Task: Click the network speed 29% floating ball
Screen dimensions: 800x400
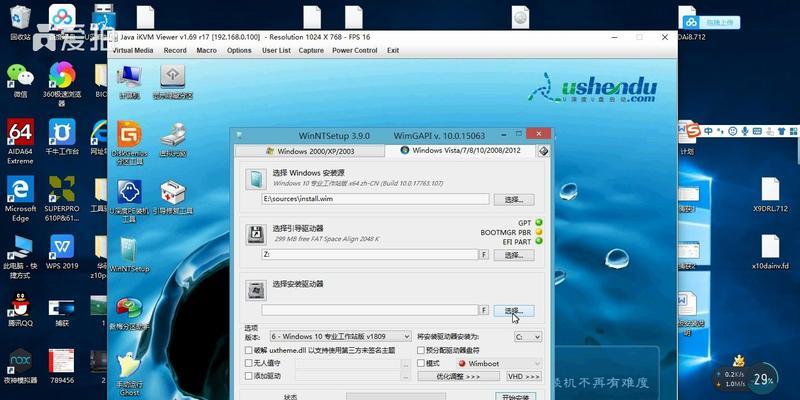Action: (763, 378)
